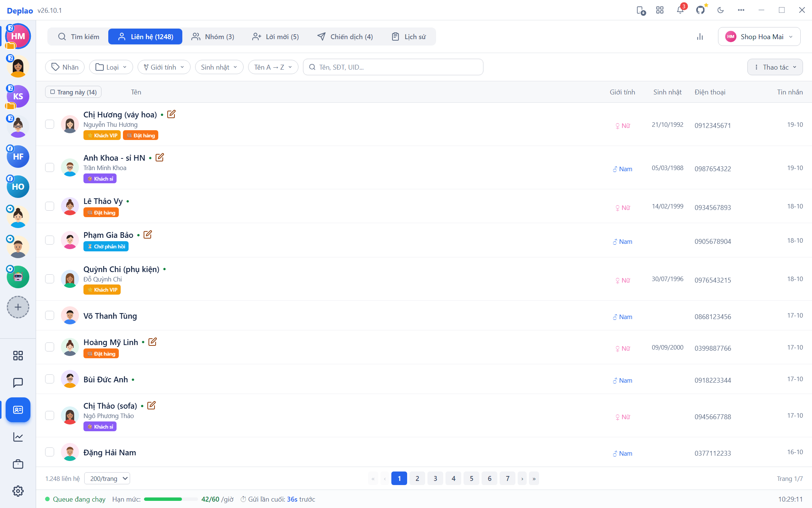The image size is (812, 508).
Task: Switch to the Tìm kiếm tab
Action: coord(79,37)
